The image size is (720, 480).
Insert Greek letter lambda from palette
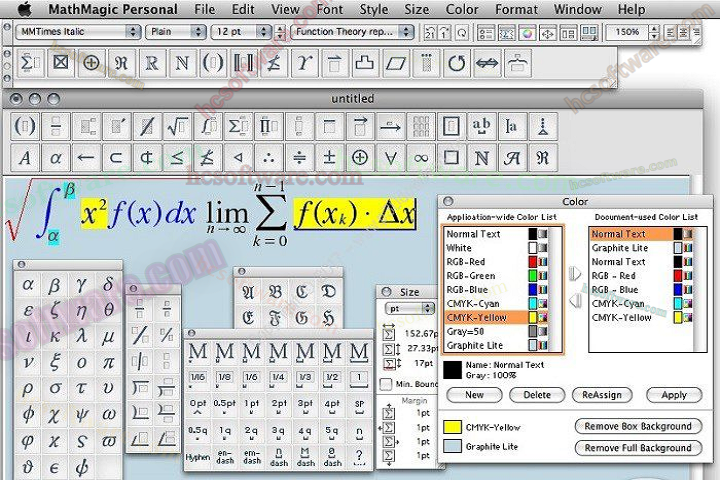point(82,336)
